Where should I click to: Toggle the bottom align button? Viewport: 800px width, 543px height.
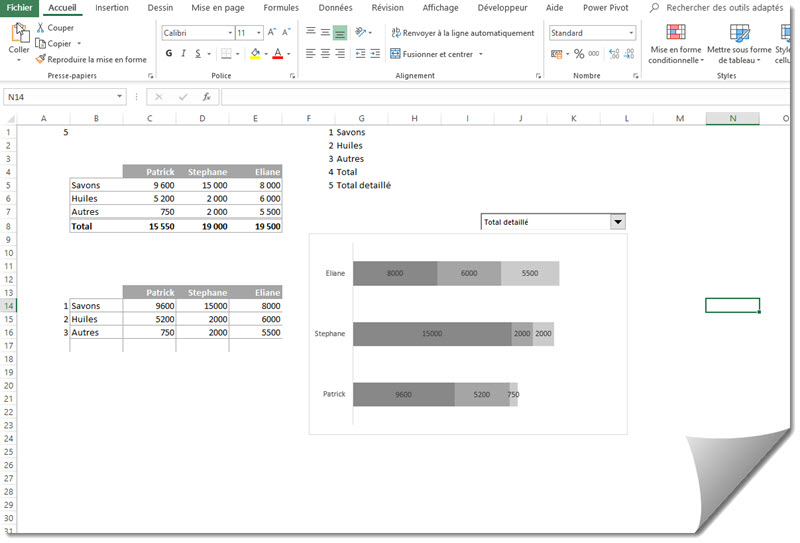pyautogui.click(x=340, y=33)
